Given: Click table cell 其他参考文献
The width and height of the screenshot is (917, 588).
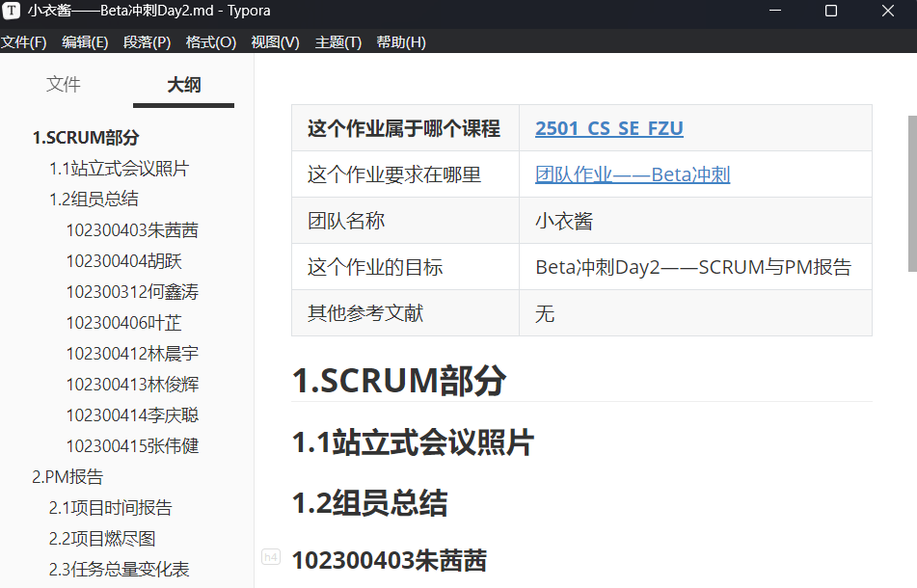Looking at the screenshot, I should (405, 312).
